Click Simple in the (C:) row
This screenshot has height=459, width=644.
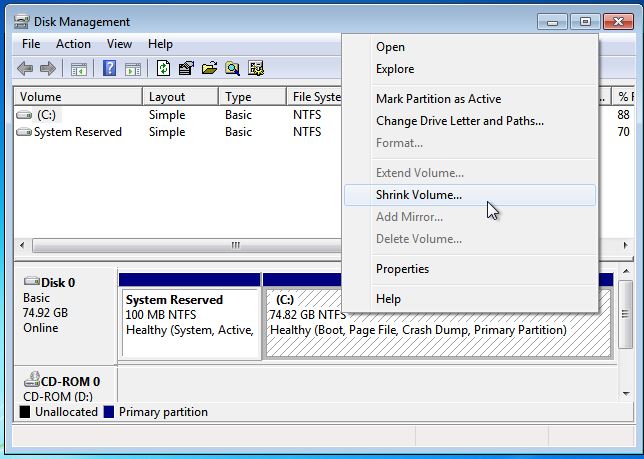[x=167, y=115]
